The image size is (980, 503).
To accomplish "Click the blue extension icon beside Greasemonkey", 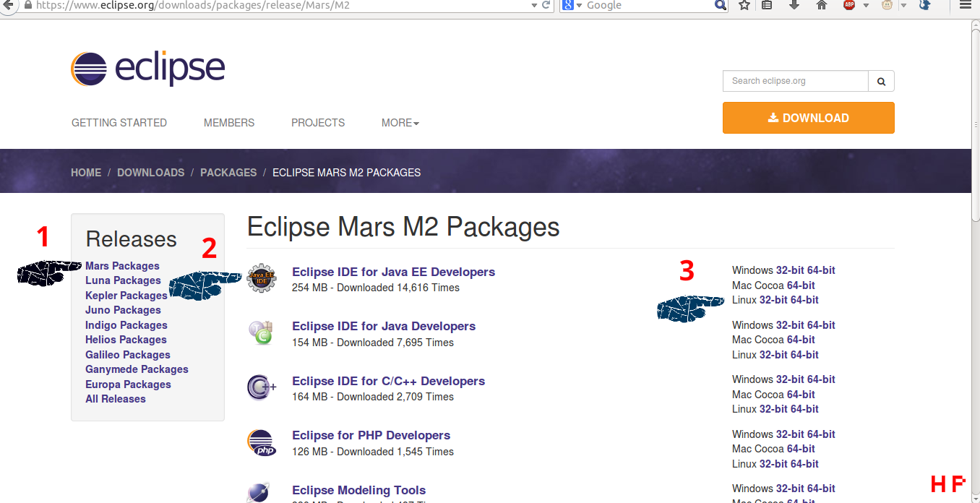I will pos(924,4).
